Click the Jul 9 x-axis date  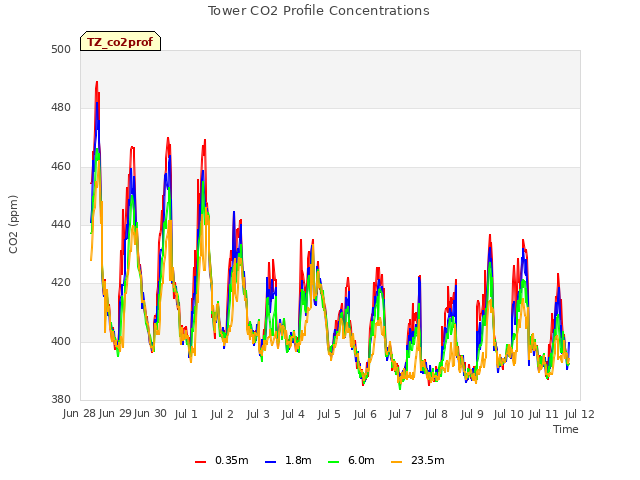472,414
